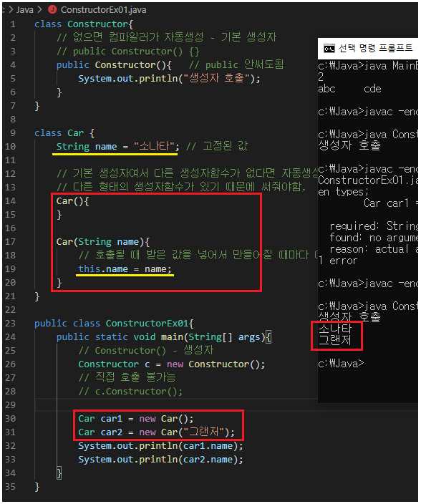This screenshot has width=421, height=504.
Task: Click the '// c.Constructor();' commented line
Action: [130, 392]
